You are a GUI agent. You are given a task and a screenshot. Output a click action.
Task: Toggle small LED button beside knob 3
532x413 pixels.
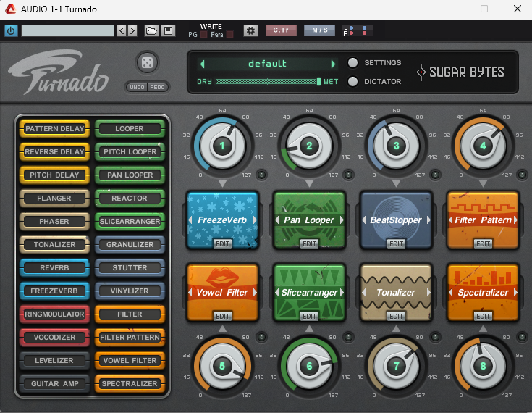click(435, 175)
